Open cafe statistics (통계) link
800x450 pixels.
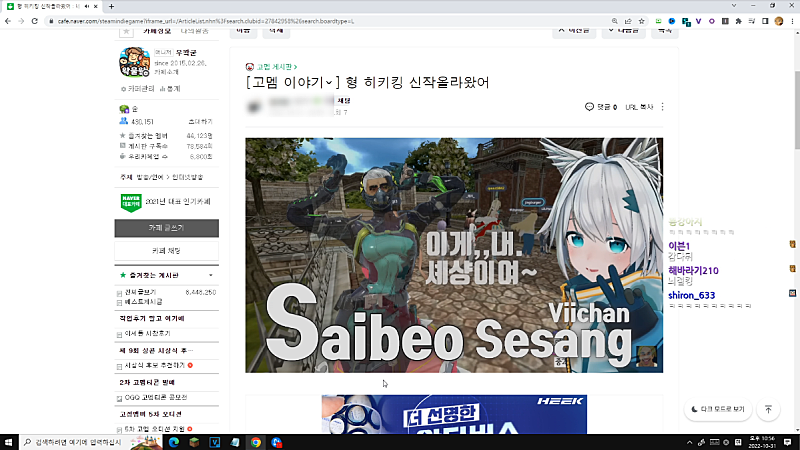tap(170, 88)
